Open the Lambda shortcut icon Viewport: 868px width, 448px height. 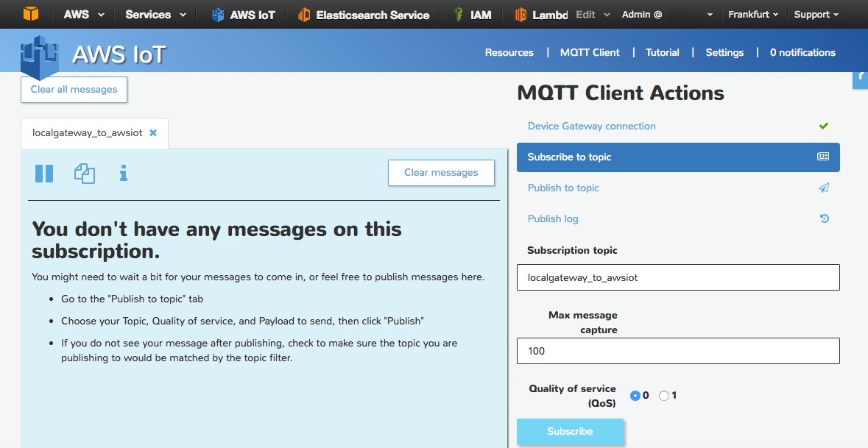[520, 15]
